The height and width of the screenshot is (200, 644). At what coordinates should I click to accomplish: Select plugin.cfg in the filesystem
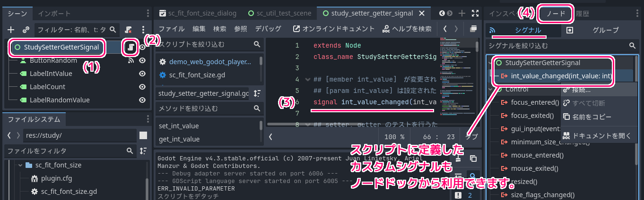point(56,178)
